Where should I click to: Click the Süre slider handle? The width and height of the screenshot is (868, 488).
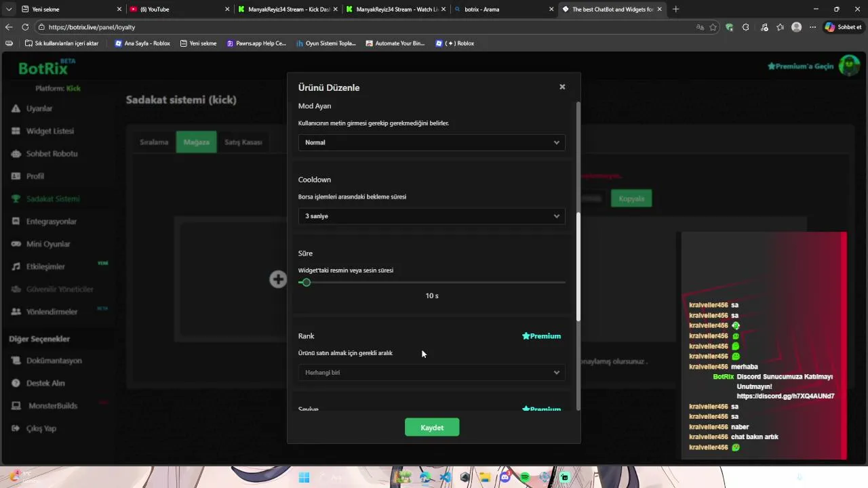[306, 283]
